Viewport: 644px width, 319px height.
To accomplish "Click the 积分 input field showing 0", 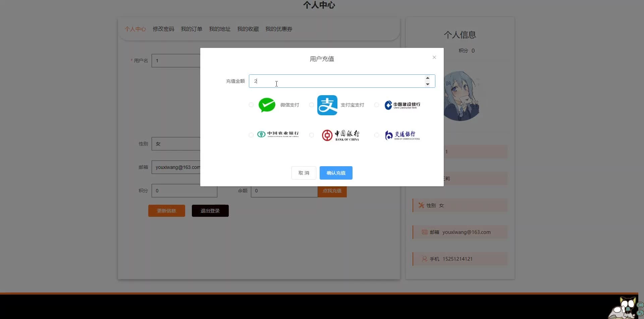I will tap(184, 191).
